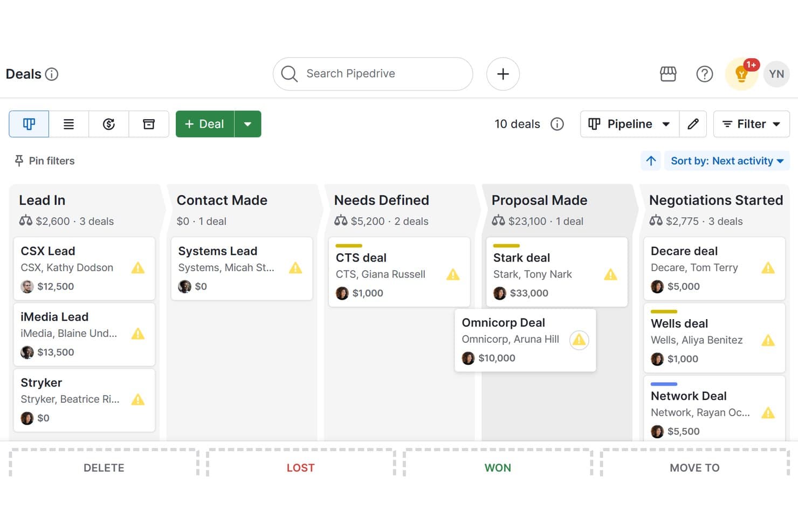Image resolution: width=798 pixels, height=532 pixels.
Task: Add a new deal with + Deal
Action: click(x=205, y=124)
